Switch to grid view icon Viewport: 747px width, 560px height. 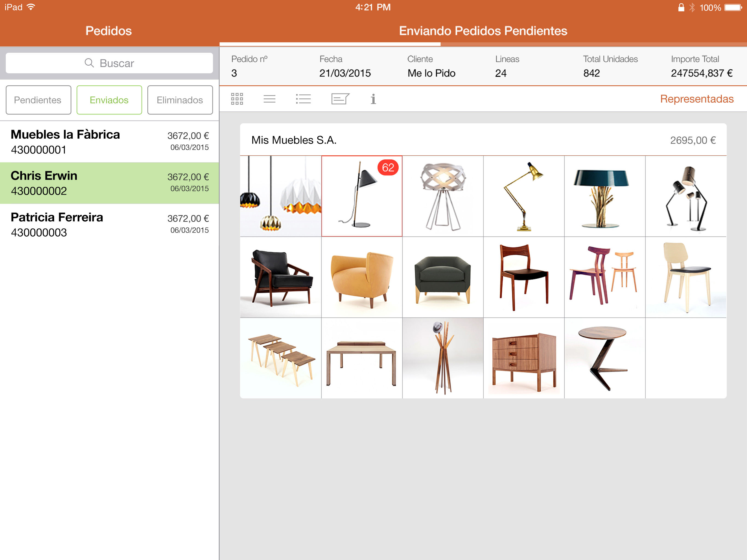click(x=237, y=99)
